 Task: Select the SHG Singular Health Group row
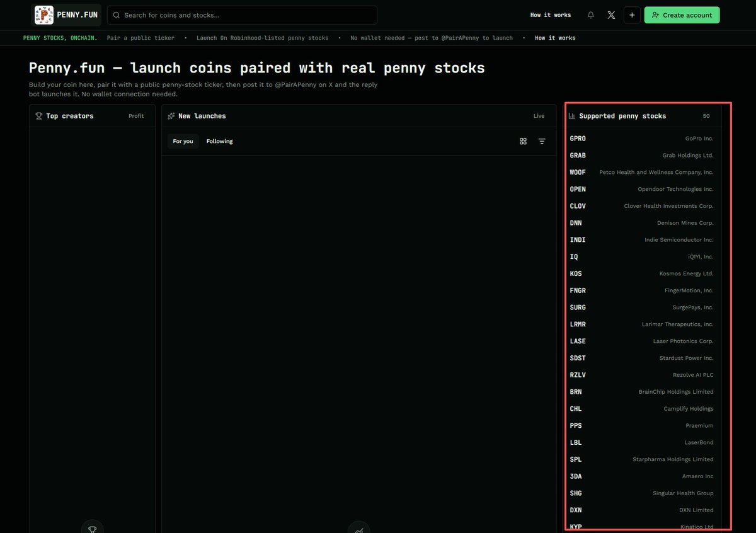tap(641, 493)
